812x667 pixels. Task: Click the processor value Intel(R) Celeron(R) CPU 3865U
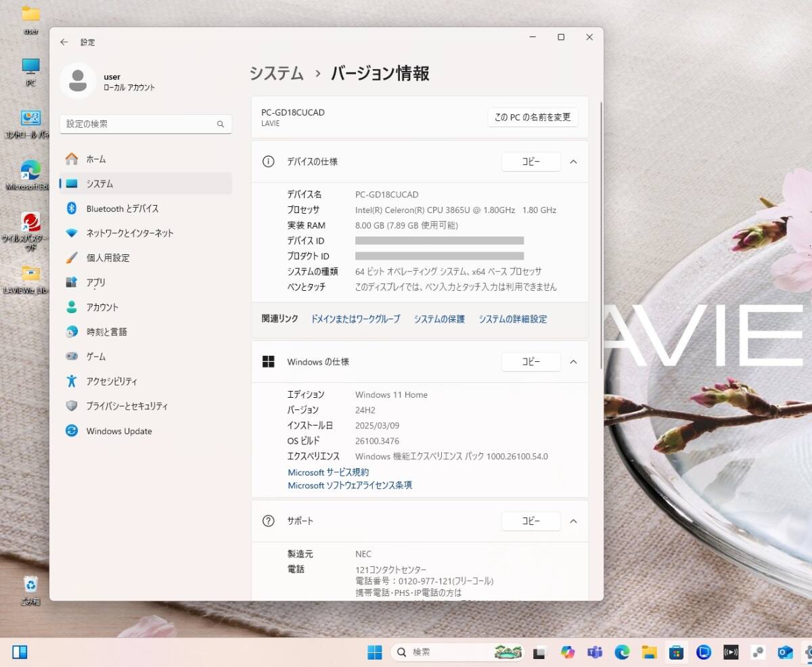click(455, 210)
